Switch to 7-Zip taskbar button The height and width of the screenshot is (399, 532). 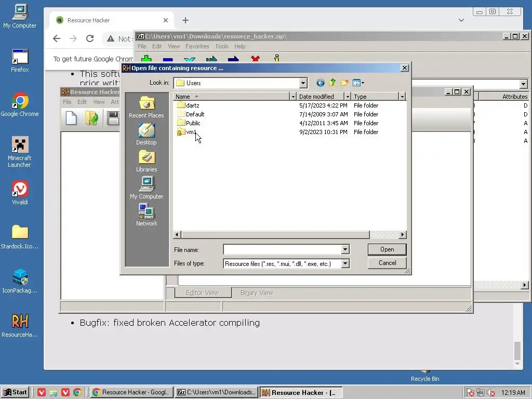tap(217, 392)
